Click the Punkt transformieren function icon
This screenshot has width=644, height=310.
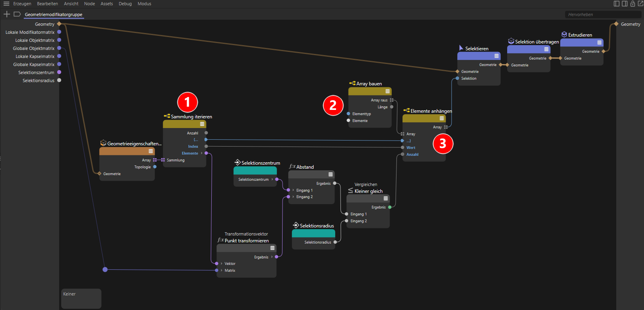pos(221,240)
